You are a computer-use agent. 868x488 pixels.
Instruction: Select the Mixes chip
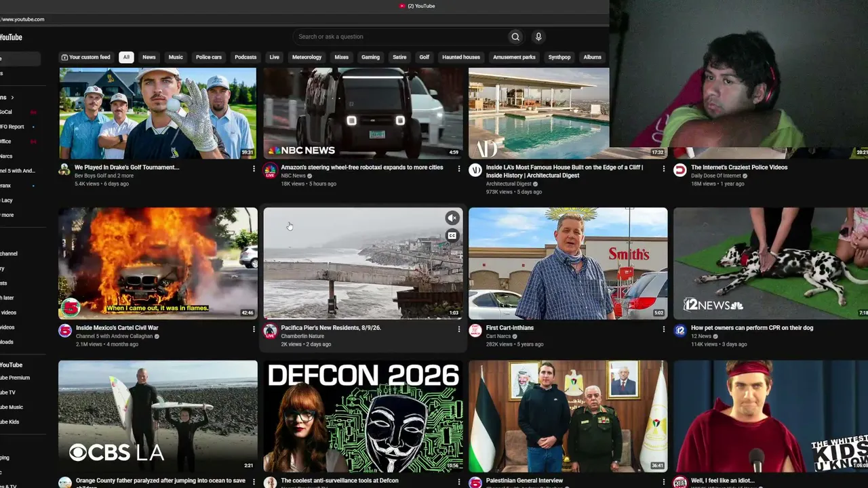(342, 57)
